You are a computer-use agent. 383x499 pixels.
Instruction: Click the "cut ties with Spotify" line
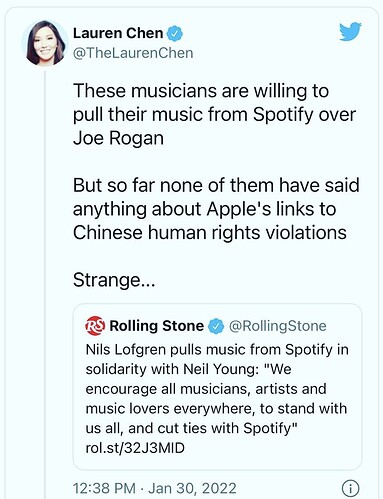coord(191,428)
